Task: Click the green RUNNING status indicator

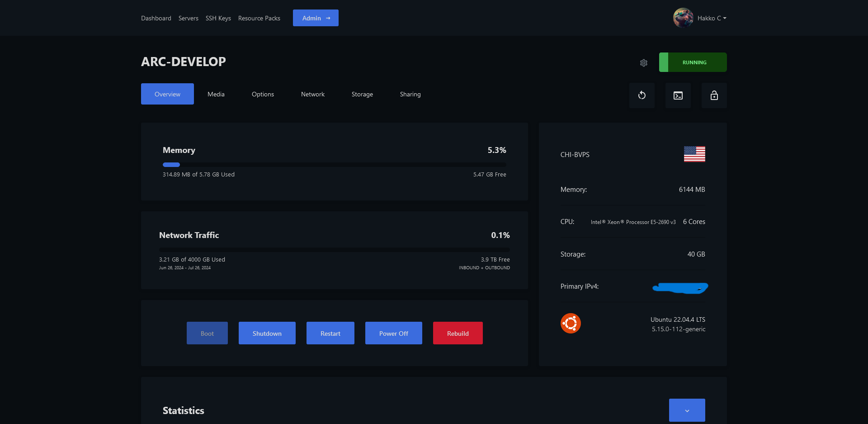Action: click(693, 62)
